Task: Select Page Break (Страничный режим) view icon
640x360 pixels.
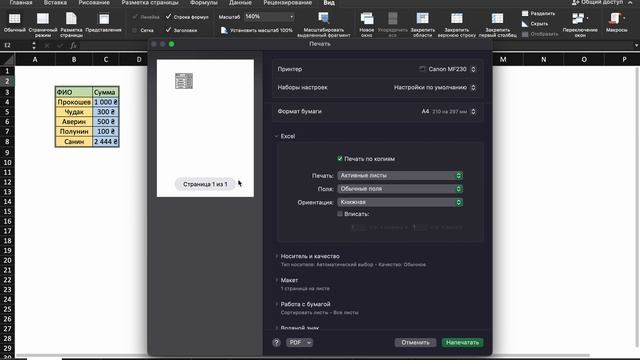Action: coord(43,19)
